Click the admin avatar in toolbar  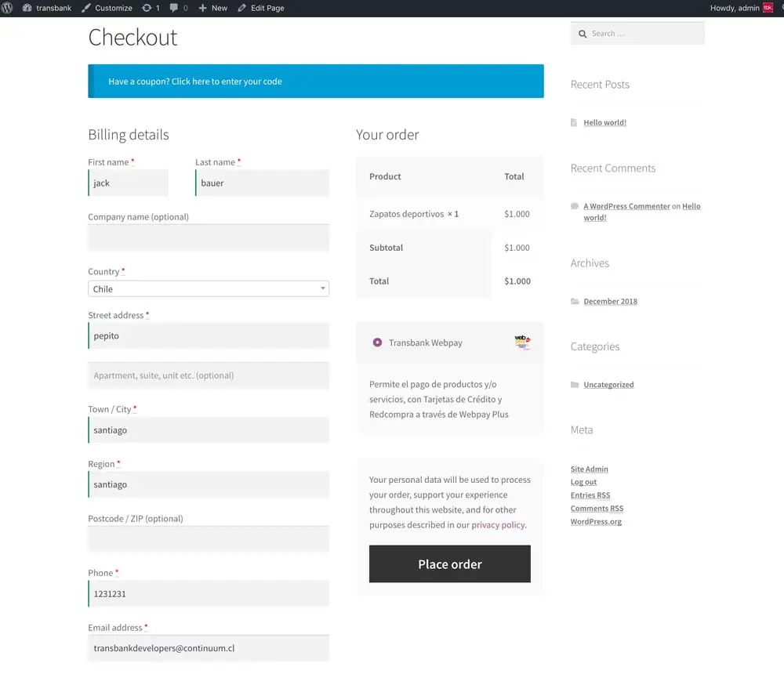tap(768, 8)
